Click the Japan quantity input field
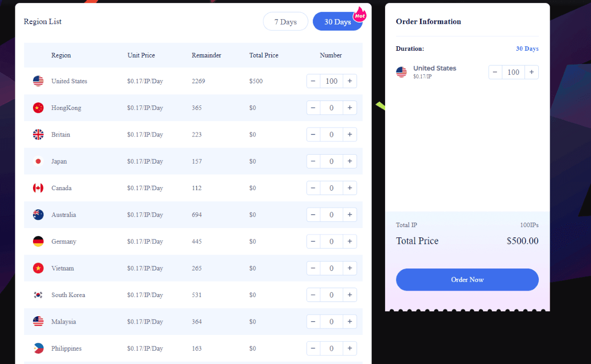Viewport: 591px width, 364px height. point(331,162)
